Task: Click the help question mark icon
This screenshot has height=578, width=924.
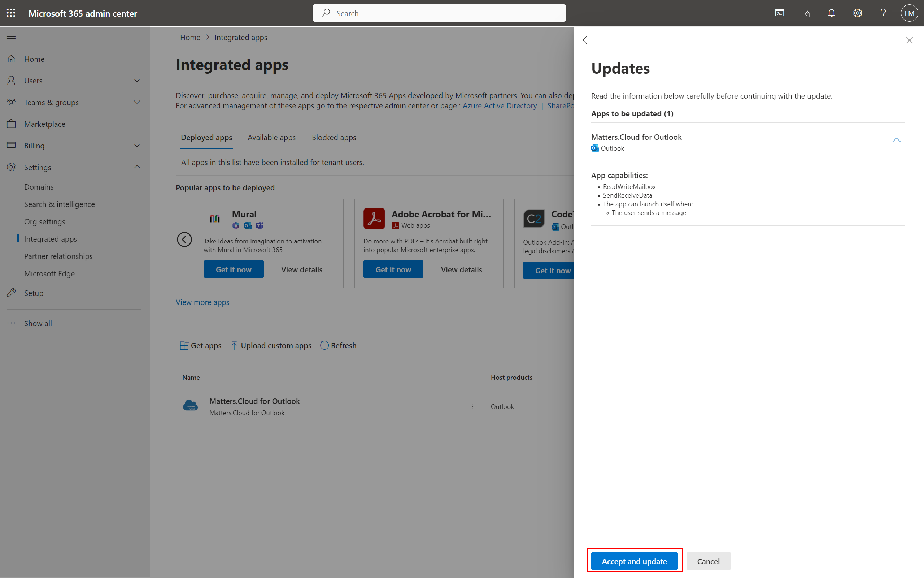Action: coord(883,13)
